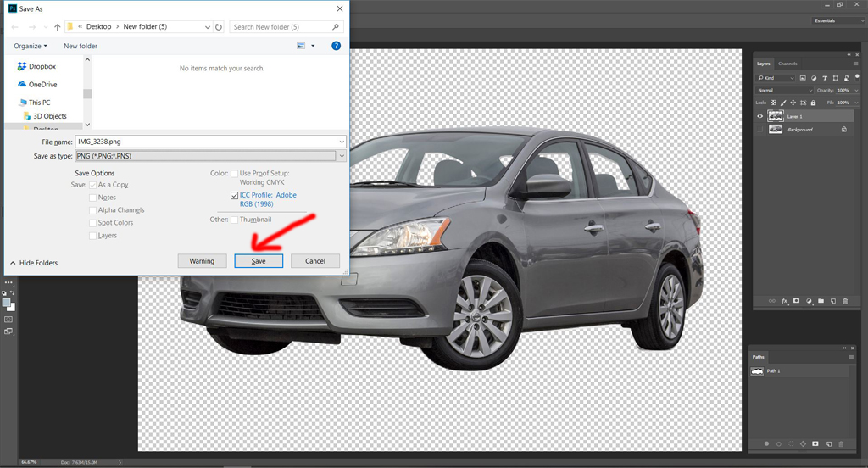Turn layer filtering on/off switch

[x=857, y=77]
